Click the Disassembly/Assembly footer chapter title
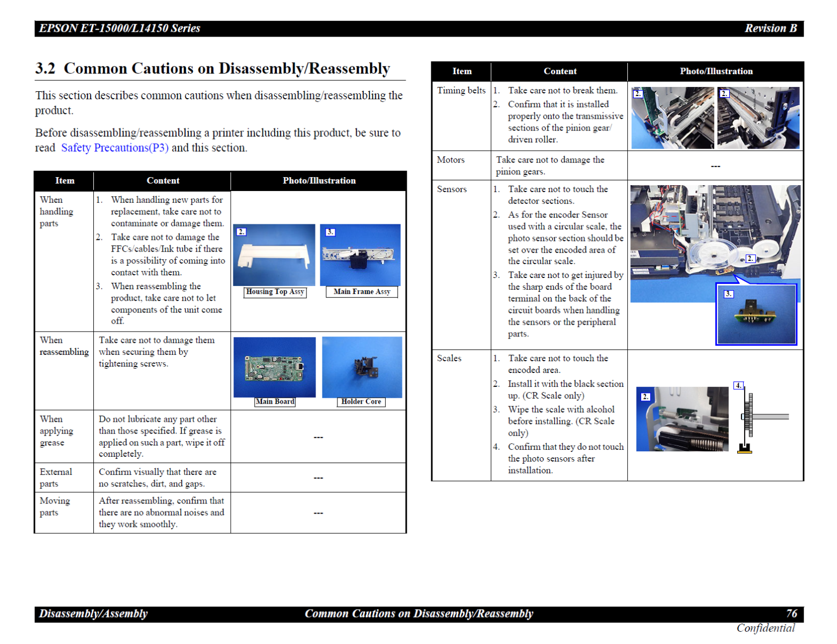Image resolution: width=837 pixels, height=644 pixels. tap(93, 614)
